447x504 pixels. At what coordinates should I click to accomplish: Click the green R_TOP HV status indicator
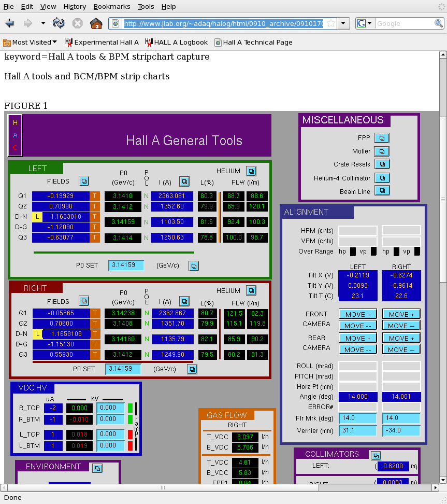pos(130,408)
